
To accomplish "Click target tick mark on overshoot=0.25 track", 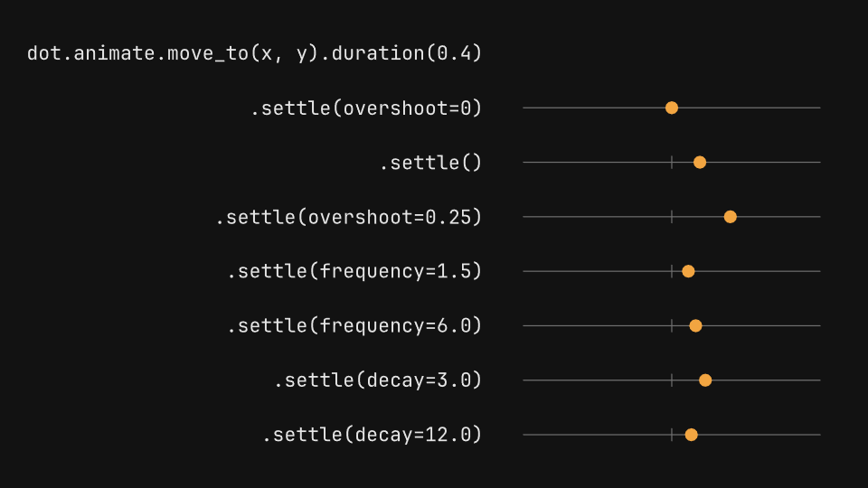I will pos(672,216).
